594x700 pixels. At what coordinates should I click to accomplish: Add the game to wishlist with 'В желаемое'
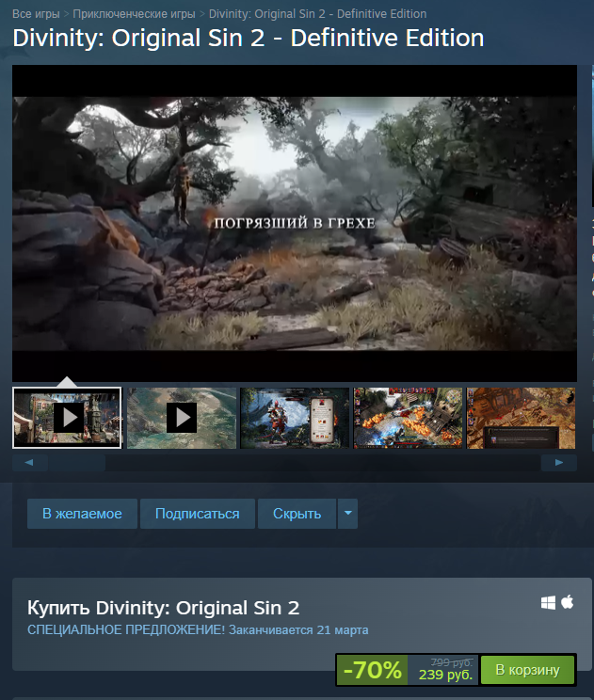pos(82,514)
